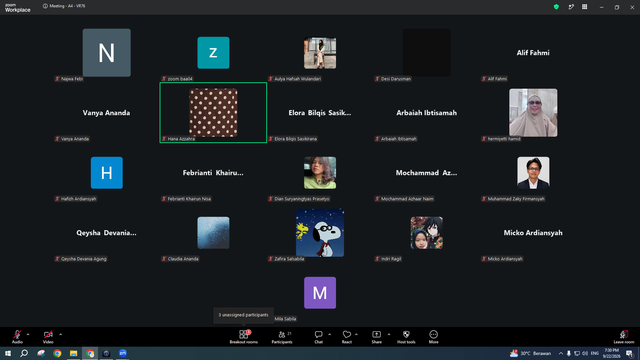
Task: Expand the Chat options arrow
Action: point(329,334)
